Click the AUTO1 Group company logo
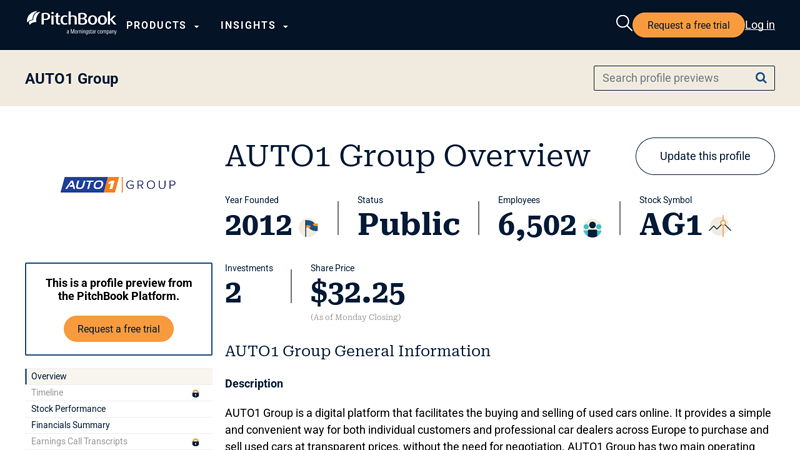Viewport: 800px width, 450px height. coord(118,184)
